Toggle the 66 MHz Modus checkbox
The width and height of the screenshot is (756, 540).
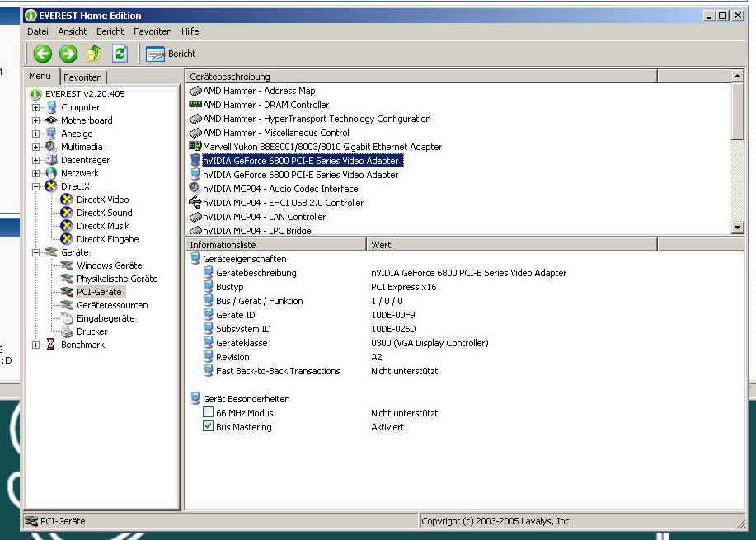coord(208,412)
